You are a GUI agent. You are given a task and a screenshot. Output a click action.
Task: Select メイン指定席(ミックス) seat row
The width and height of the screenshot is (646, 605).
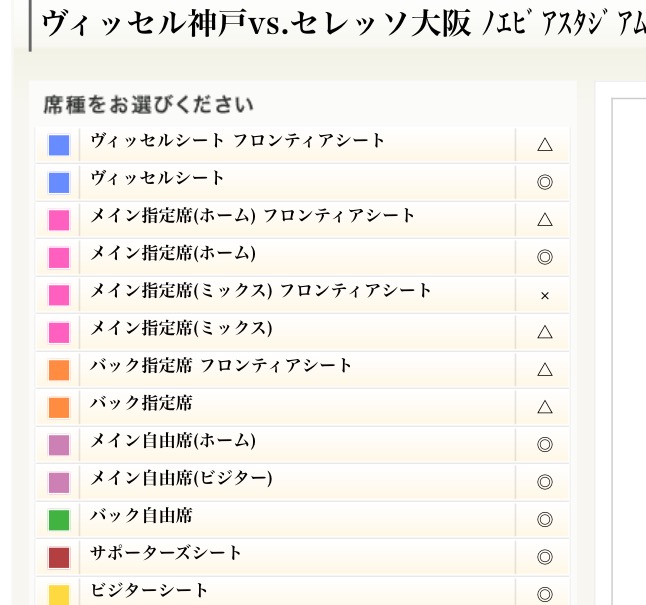pos(181,329)
